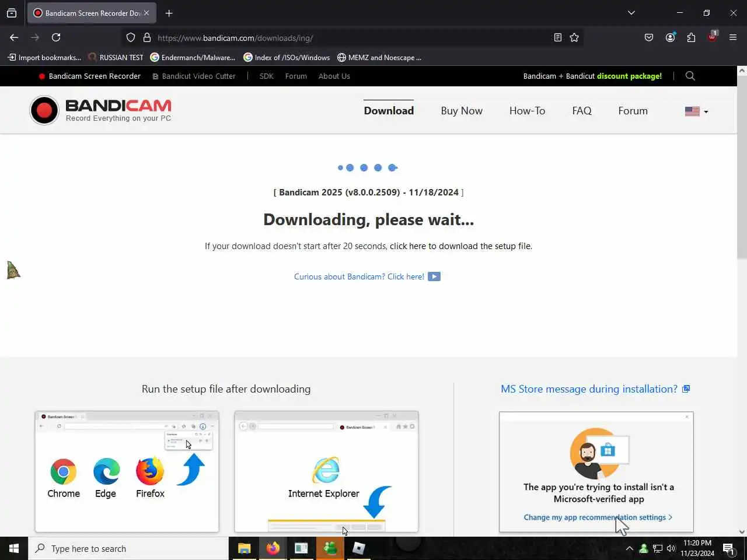Open the Pocket save icon
This screenshot has width=747, height=560.
tap(649, 37)
